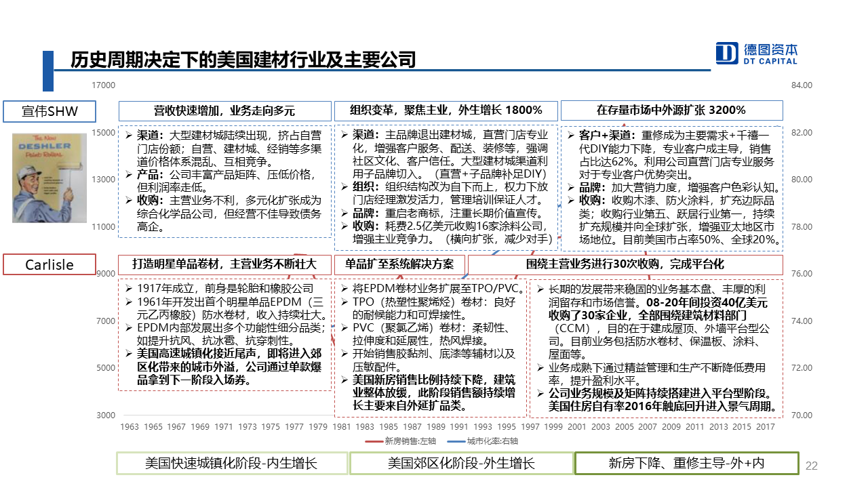Select the bullet starting 1917年成立
This screenshot has height=488, width=868.
[220, 289]
